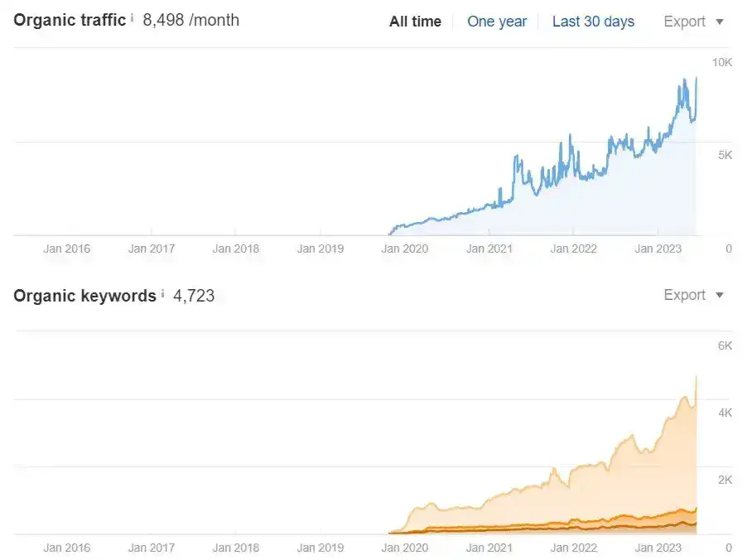Click the Organic keywords heading
Viewport: 747px width, 560px height.
click(x=84, y=296)
